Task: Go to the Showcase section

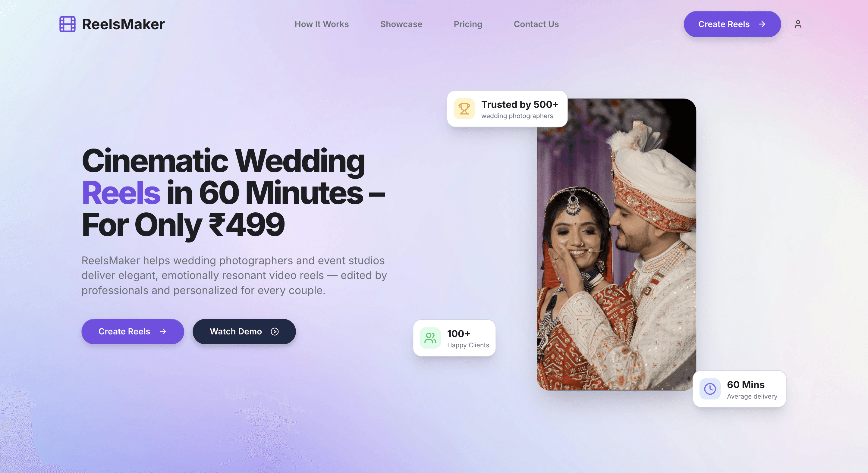Action: pyautogui.click(x=401, y=24)
